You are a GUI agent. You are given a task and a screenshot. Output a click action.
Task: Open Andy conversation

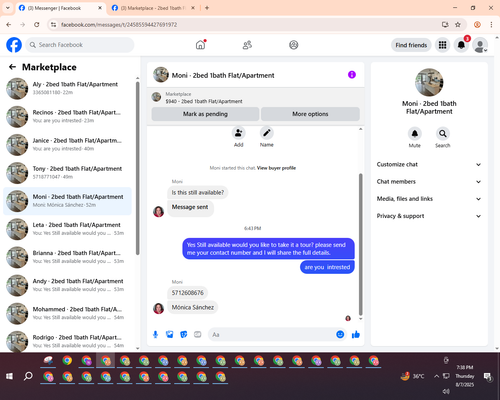point(68,285)
